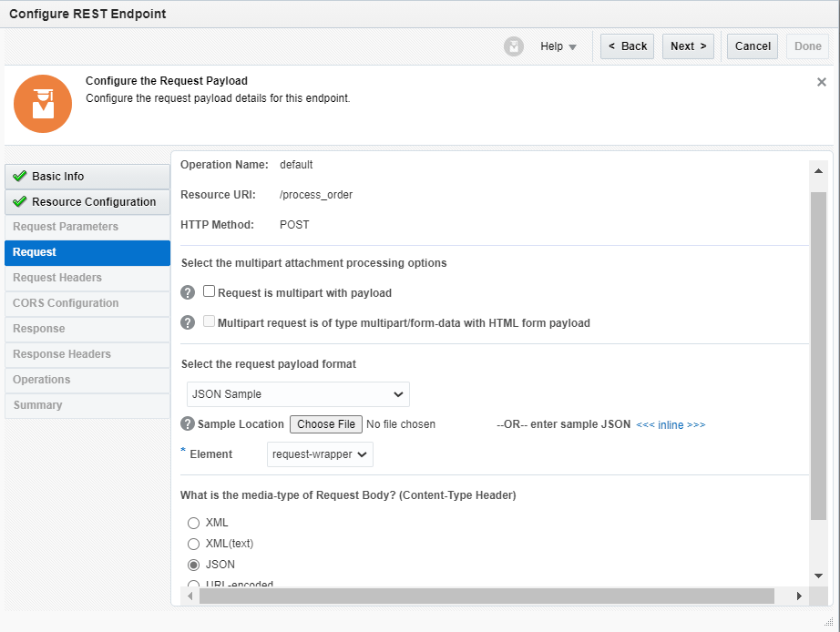
Task: Open the Help dropdown menu
Action: click(558, 46)
